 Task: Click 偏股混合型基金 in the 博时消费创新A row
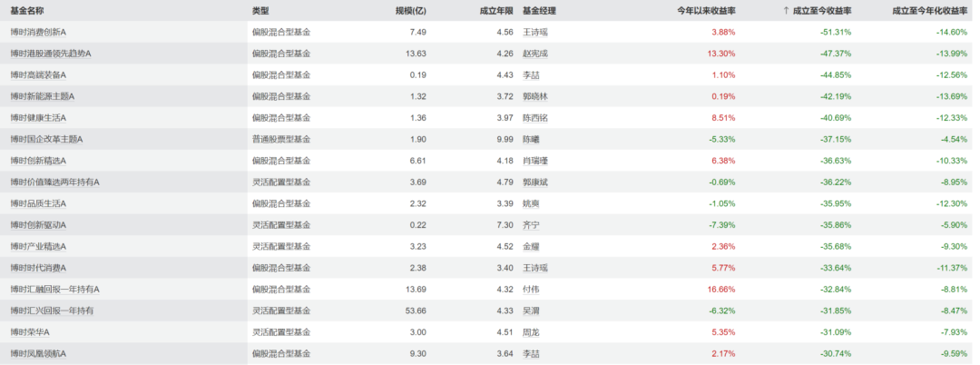coord(281,32)
